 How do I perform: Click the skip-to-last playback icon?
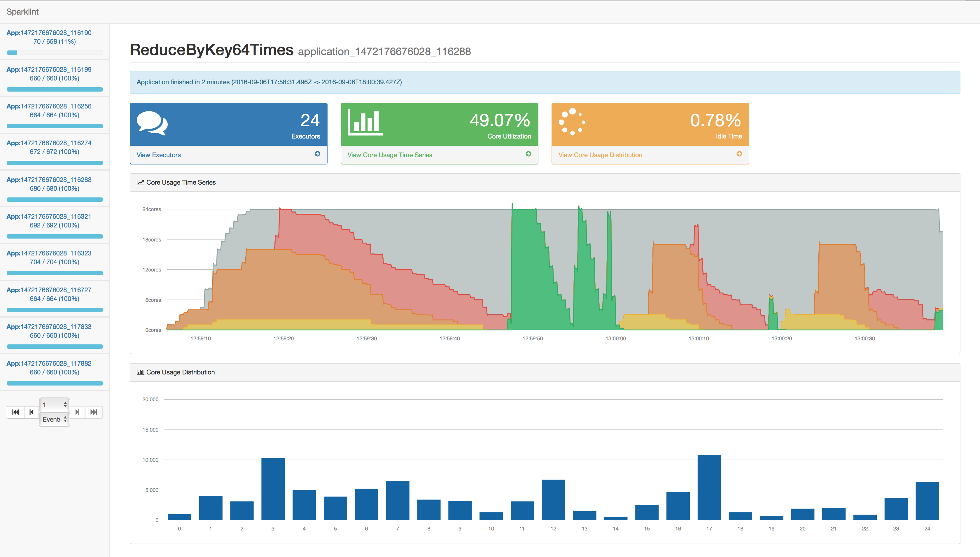pos(94,412)
